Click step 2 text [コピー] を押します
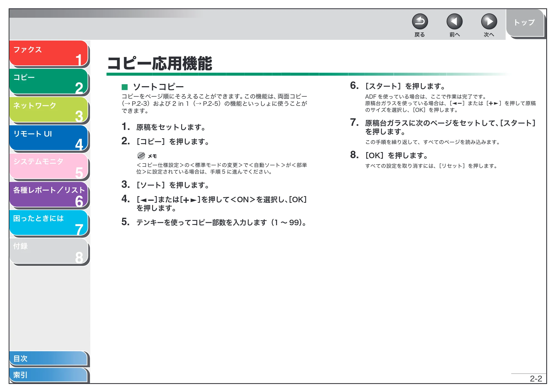This screenshot has width=554, height=392. [173, 142]
